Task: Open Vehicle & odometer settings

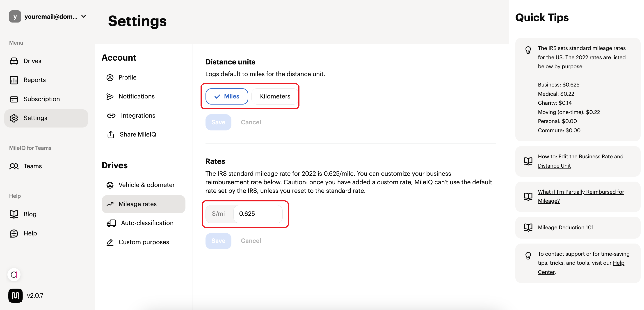Action: coord(144,185)
